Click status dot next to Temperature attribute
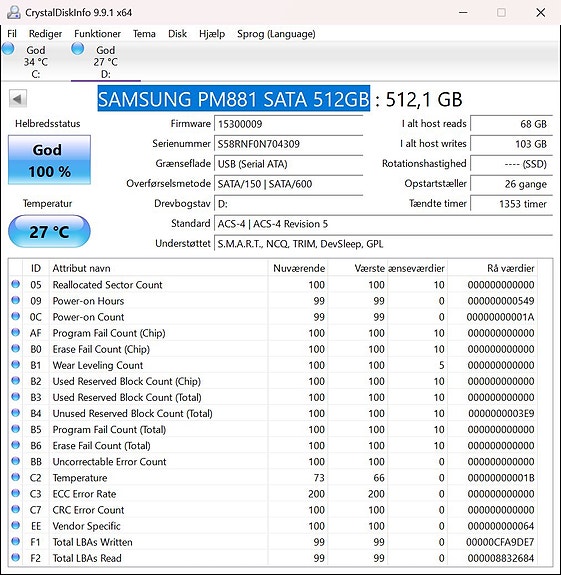 15,477
